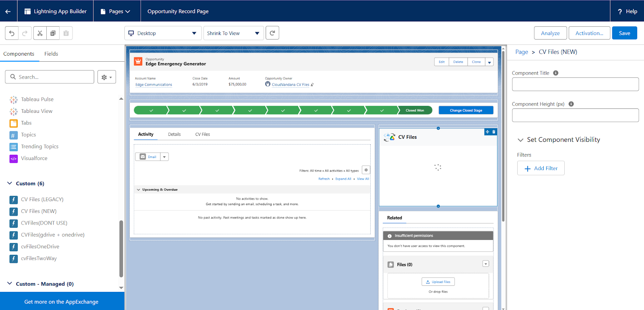Click the Expand All link in activity
644x310 pixels.
tap(343, 179)
